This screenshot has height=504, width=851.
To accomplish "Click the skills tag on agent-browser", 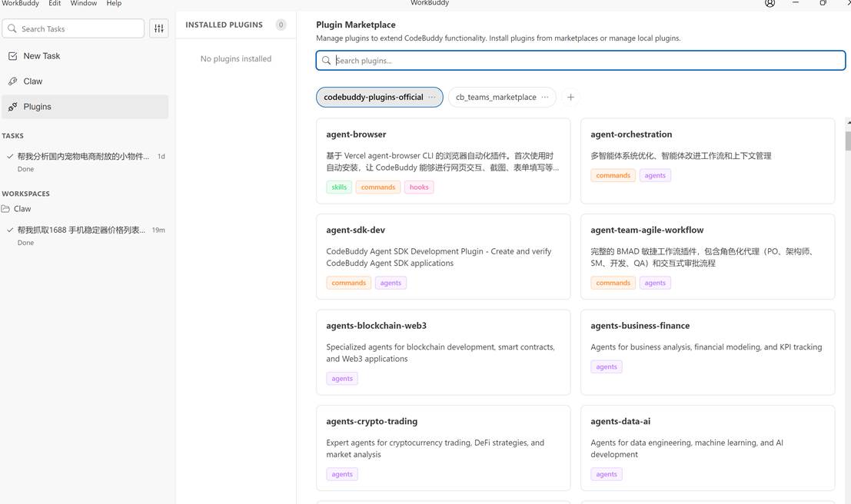I will click(339, 187).
